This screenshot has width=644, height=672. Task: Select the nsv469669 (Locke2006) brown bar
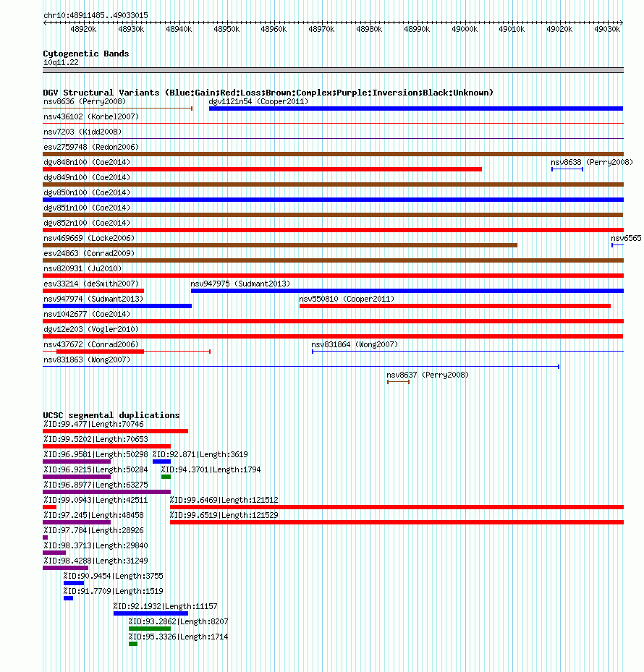[x=280, y=245]
